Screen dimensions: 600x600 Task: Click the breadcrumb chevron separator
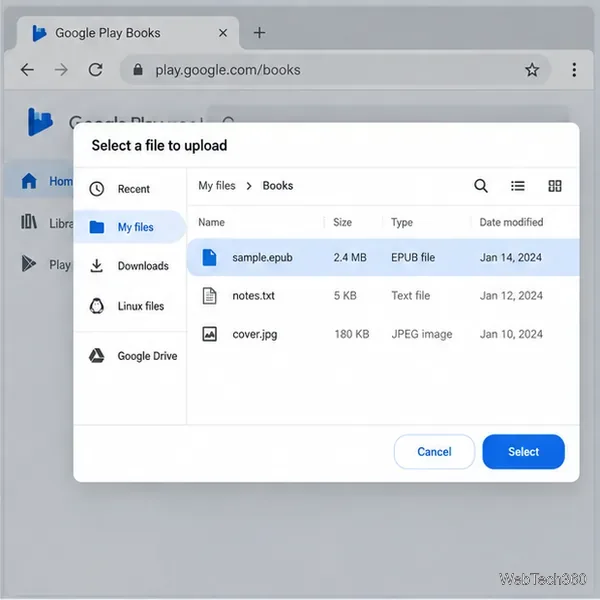(x=249, y=186)
